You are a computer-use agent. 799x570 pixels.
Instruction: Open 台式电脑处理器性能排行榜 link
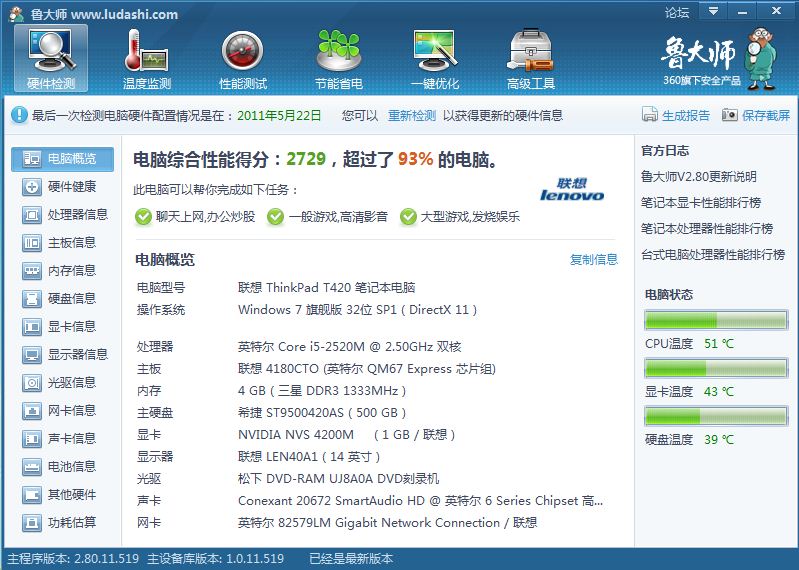[x=713, y=255]
